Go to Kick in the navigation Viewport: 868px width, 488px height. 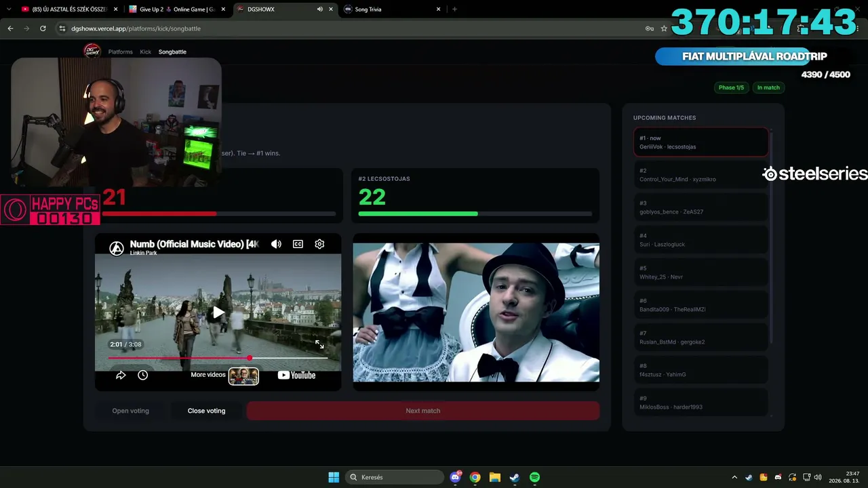(146, 52)
